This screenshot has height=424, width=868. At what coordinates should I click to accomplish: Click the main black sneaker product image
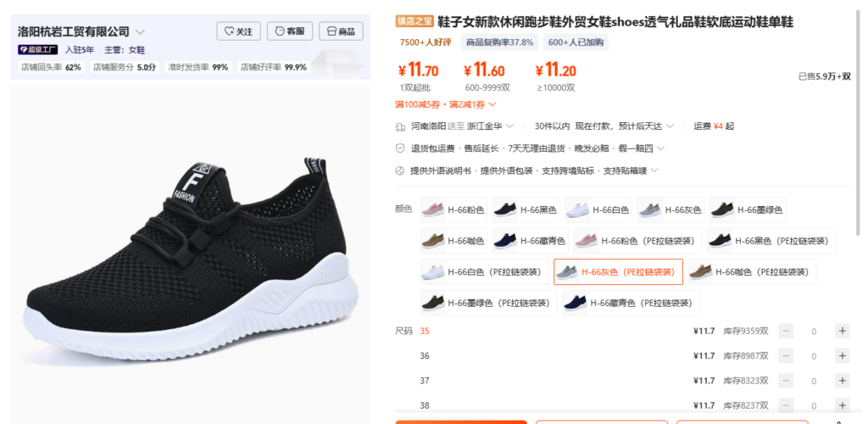191,254
